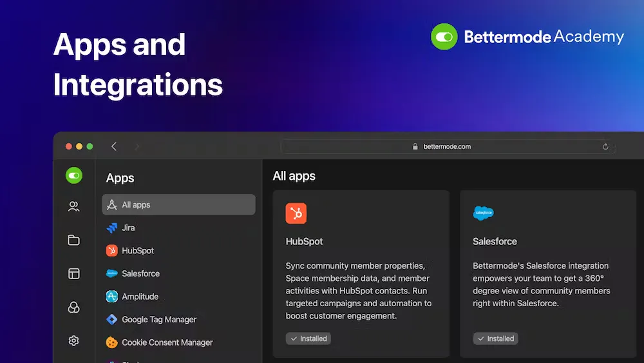Open the overlapping circles appearance icon
This screenshot has width=644, height=363.
click(74, 308)
